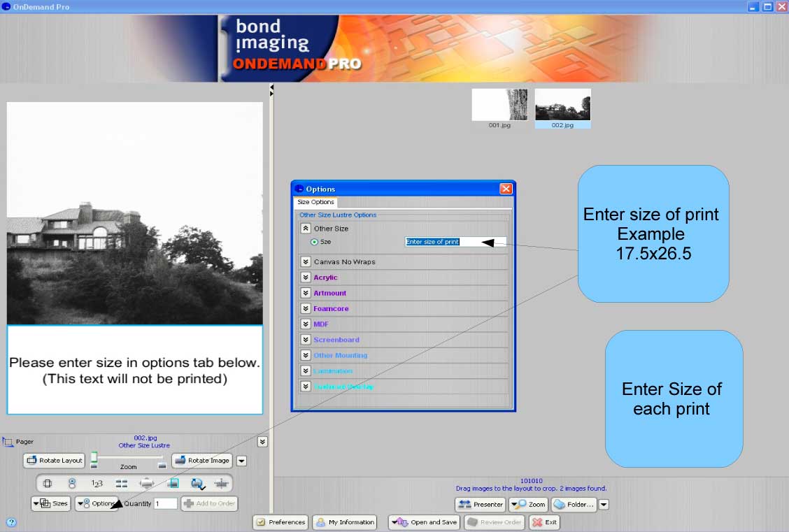Open dropdown arrow next to Folder button
789x532 pixels.
[x=604, y=504]
